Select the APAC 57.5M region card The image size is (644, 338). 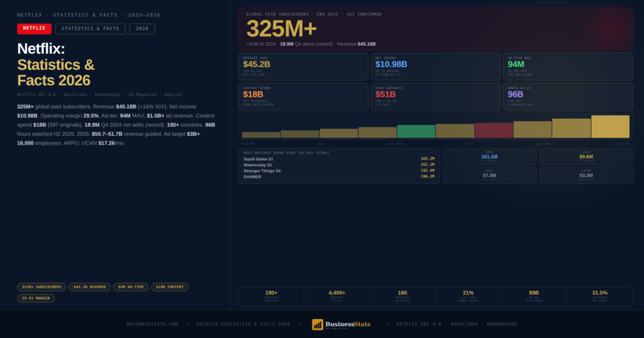click(489, 175)
